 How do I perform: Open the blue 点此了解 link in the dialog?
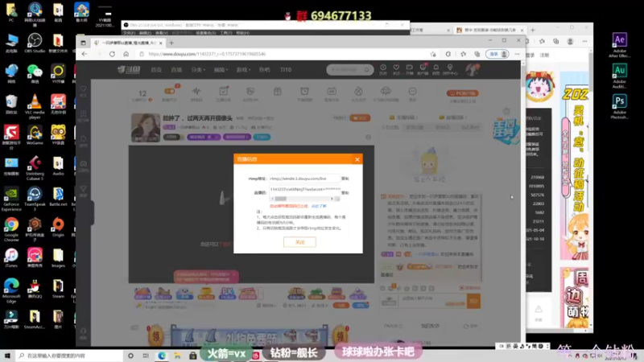319,206
